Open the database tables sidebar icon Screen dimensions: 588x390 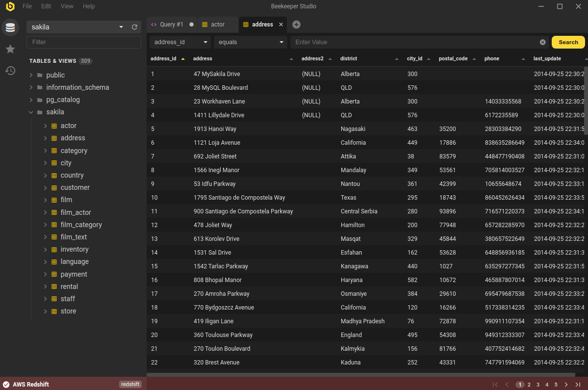[10, 27]
